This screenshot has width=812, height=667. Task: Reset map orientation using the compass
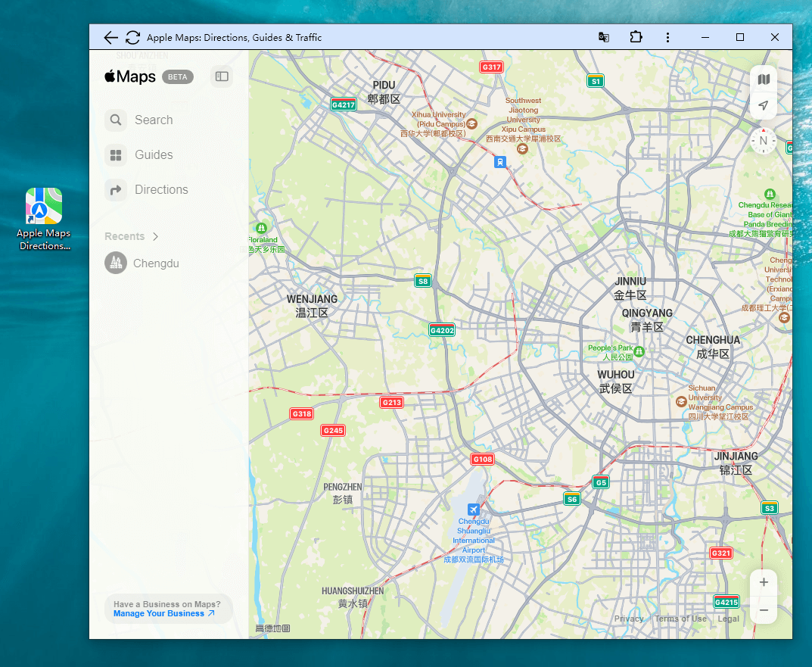click(x=764, y=141)
